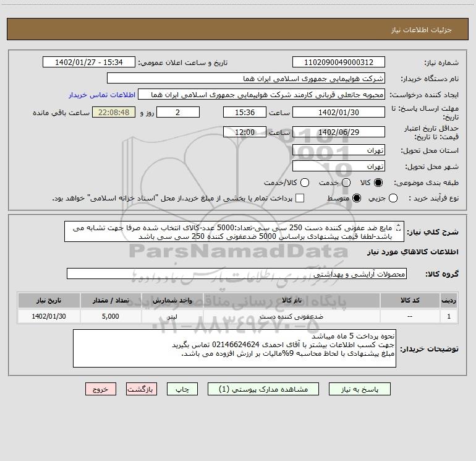This screenshot has width=476, height=461.
Task: Select the 'متوسط' purchase type radio
Action: point(357,198)
